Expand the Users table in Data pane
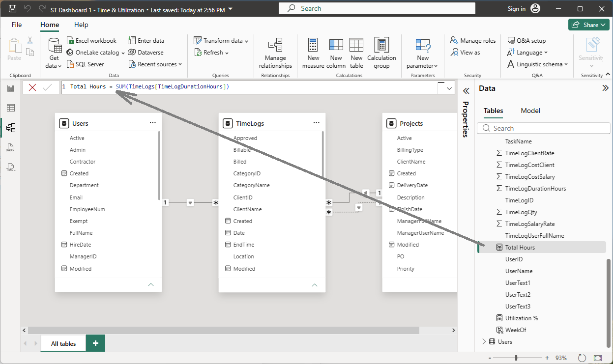The image size is (613, 364). click(x=484, y=341)
